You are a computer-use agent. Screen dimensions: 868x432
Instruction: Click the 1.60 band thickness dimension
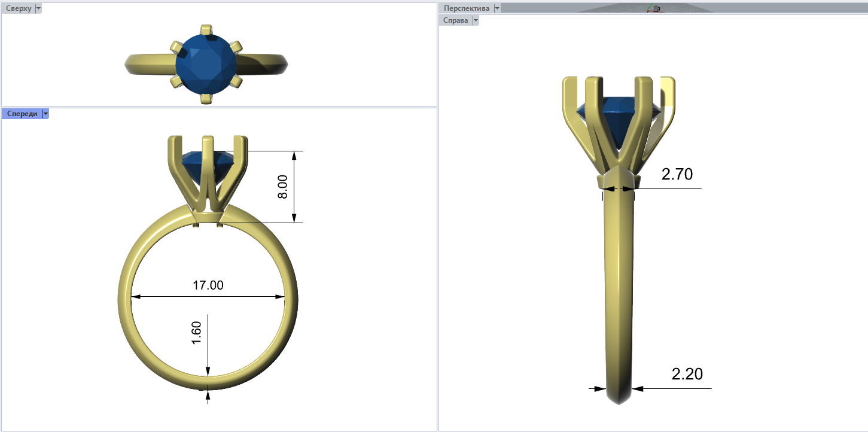[197, 333]
